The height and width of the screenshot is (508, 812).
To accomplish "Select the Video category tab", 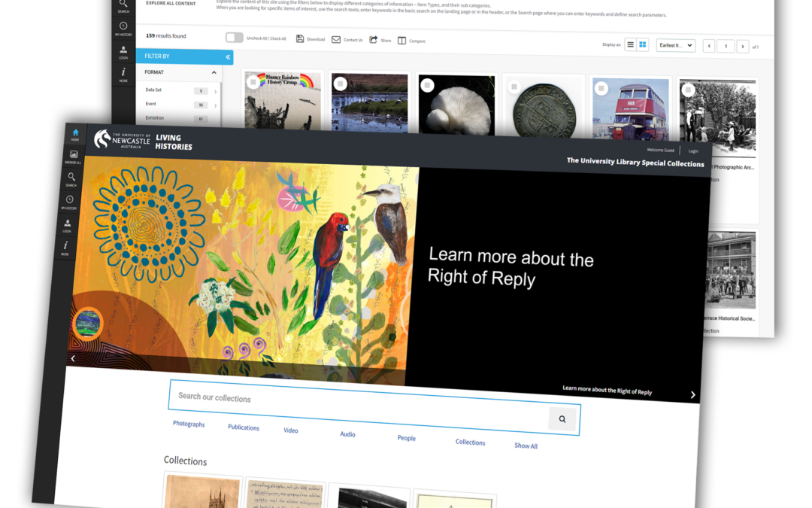I will pos(290,430).
